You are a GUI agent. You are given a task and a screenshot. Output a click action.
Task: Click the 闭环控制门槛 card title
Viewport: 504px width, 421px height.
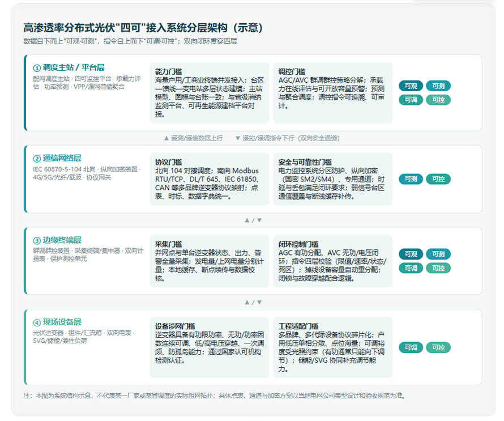pos(298,244)
